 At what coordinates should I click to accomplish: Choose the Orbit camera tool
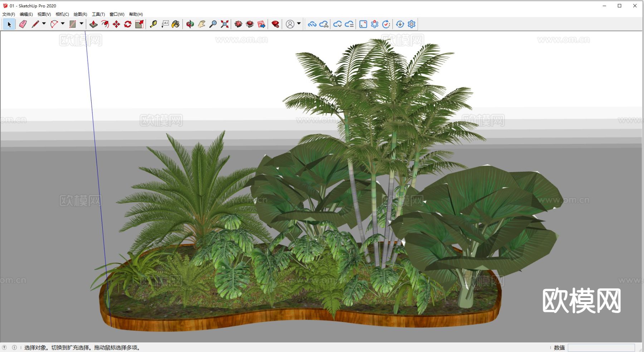click(190, 24)
